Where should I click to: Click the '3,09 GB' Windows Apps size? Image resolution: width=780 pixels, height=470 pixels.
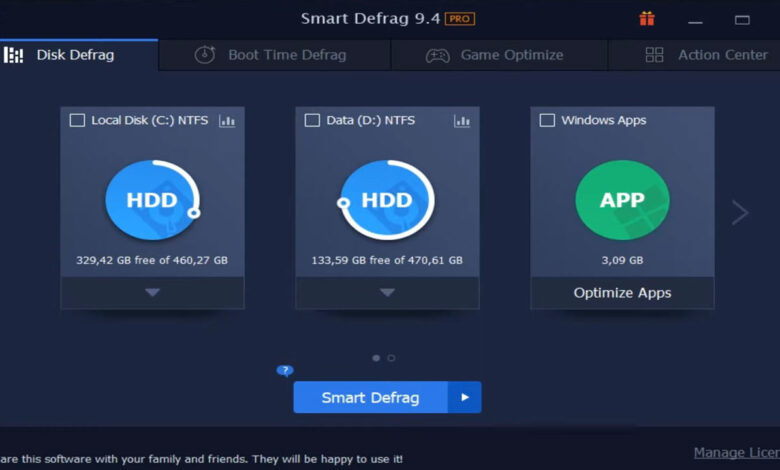click(622, 260)
